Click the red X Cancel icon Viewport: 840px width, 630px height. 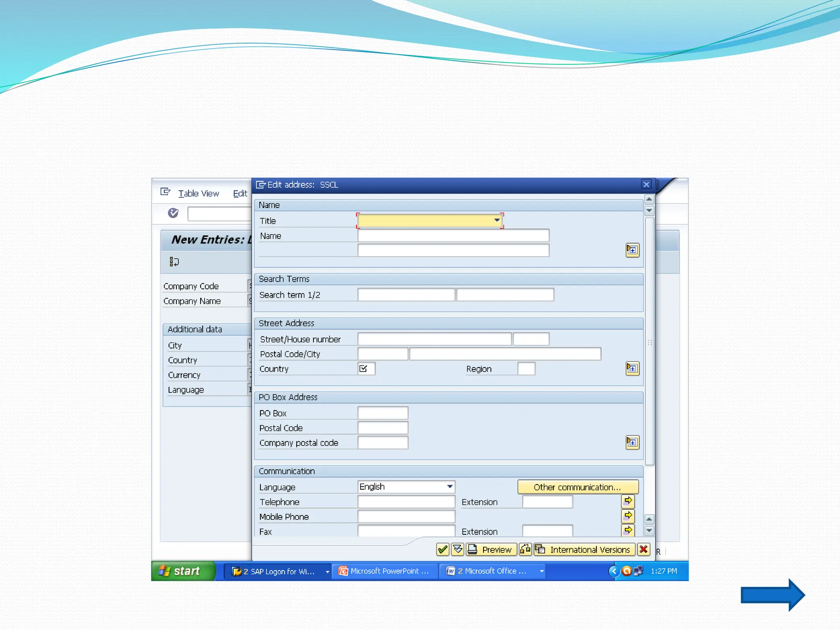(644, 549)
